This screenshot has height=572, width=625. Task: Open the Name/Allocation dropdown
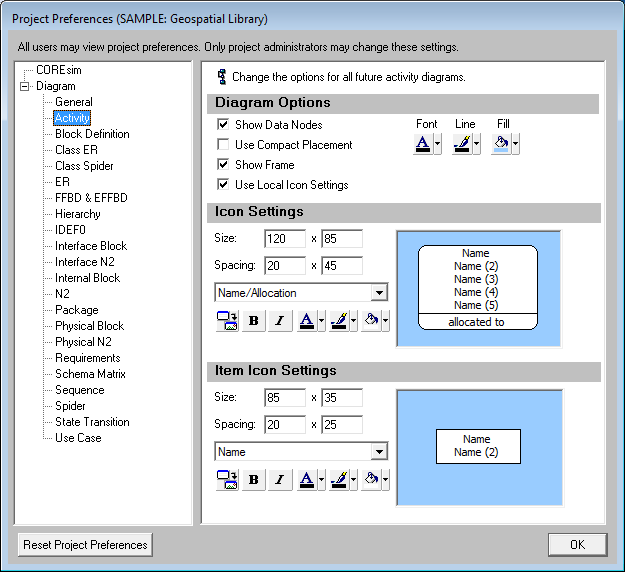pyautogui.click(x=378, y=293)
